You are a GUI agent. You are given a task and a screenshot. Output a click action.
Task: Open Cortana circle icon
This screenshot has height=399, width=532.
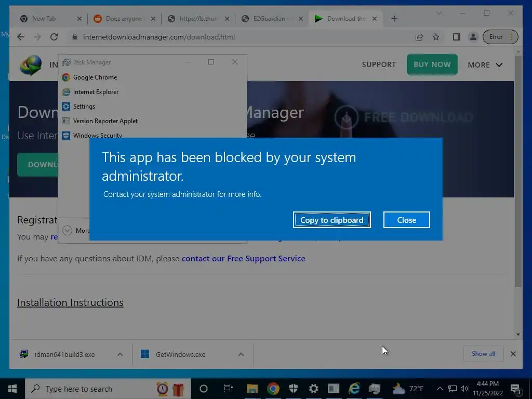204,389
